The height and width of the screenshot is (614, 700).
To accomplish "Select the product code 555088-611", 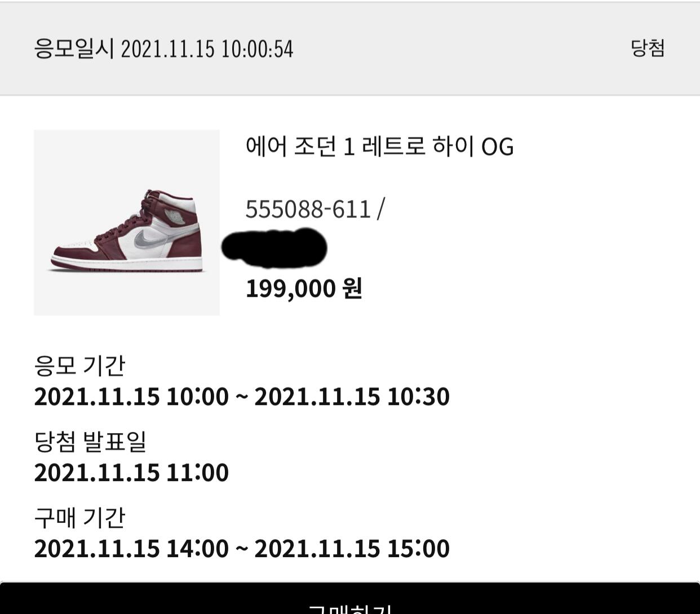I will [x=308, y=209].
